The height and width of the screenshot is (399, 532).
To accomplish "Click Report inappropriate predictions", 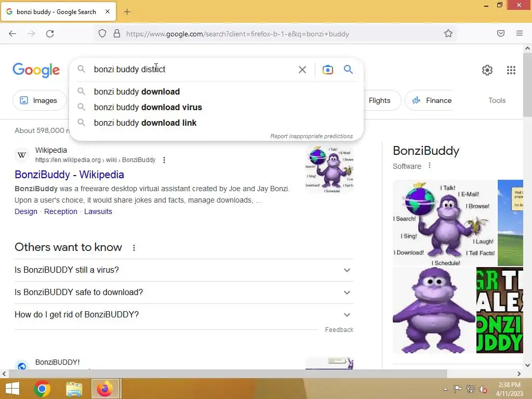I will click(312, 136).
